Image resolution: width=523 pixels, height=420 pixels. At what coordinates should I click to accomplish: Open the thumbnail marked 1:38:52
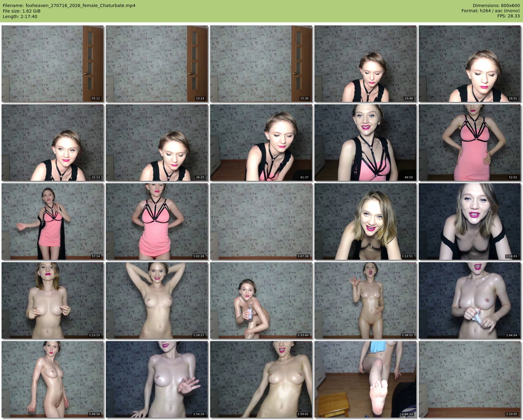click(365, 300)
